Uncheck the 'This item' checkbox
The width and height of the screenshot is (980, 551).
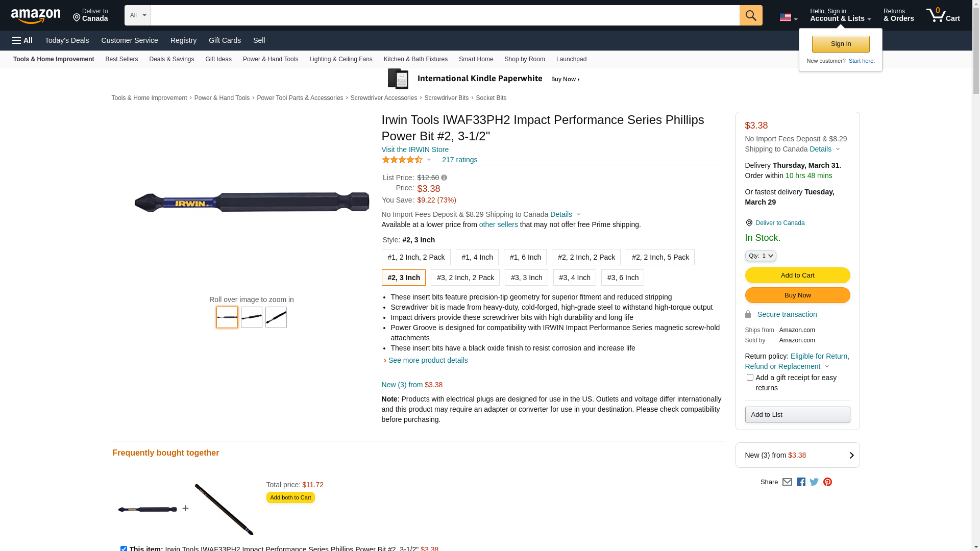pos(124,548)
